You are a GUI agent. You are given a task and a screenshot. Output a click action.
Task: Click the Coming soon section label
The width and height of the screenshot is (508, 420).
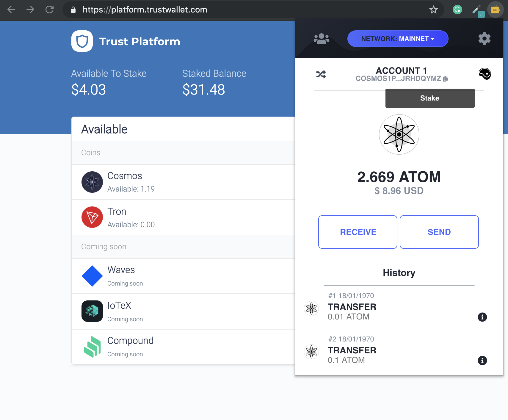(104, 247)
